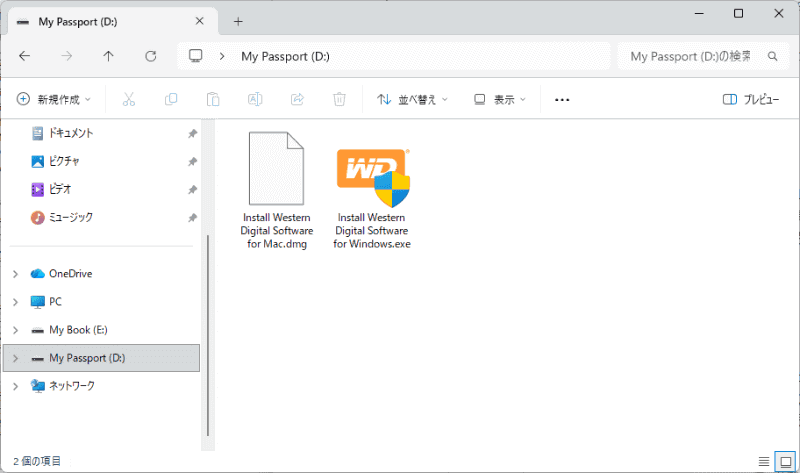
Task: Click the Copy icon in toolbar
Action: pos(171,99)
